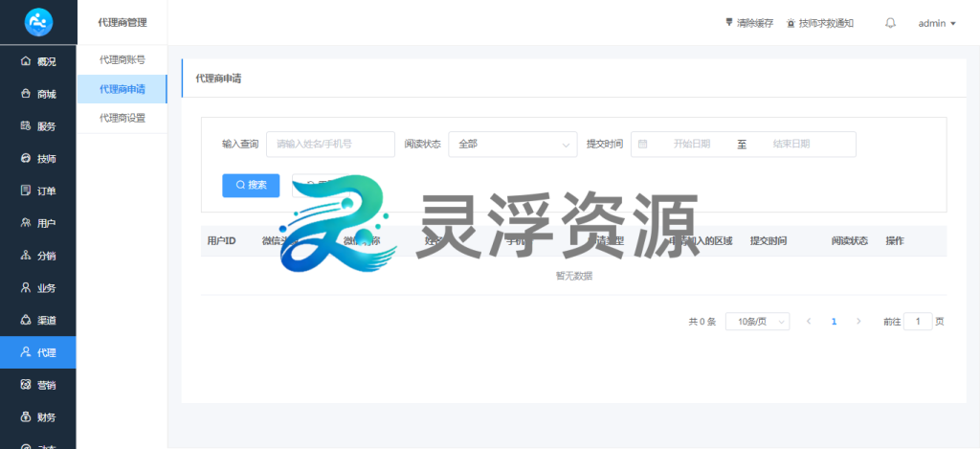Click the 请输入姓名/手机号 search field
The width and height of the screenshot is (980, 449).
(330, 144)
